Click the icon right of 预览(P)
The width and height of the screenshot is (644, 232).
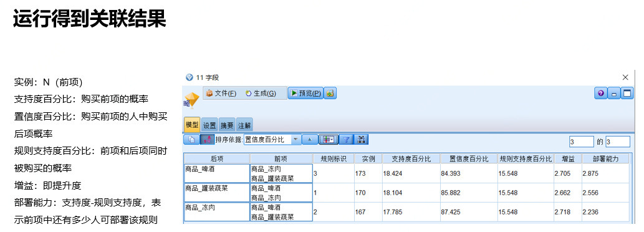point(330,93)
